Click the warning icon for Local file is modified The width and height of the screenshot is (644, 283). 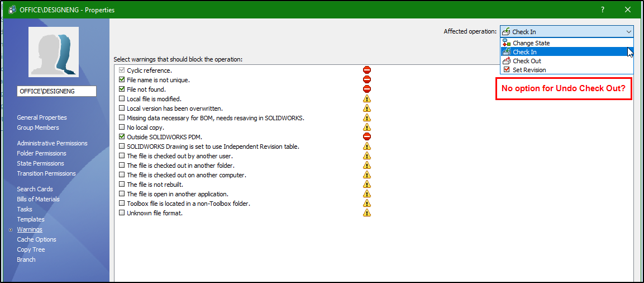tap(367, 98)
